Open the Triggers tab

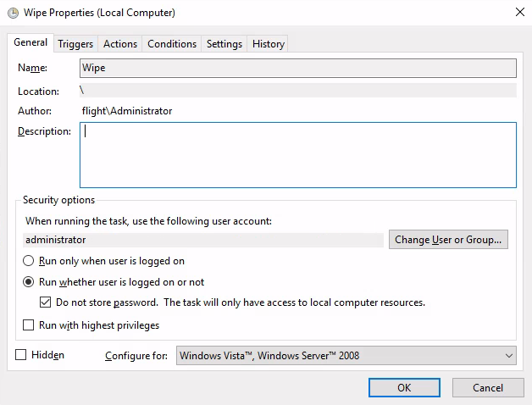[x=75, y=44]
